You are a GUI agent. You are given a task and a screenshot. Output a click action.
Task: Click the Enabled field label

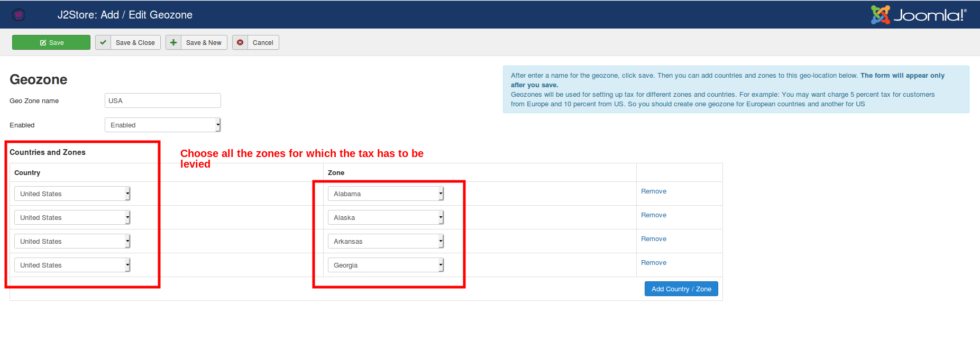click(x=22, y=125)
